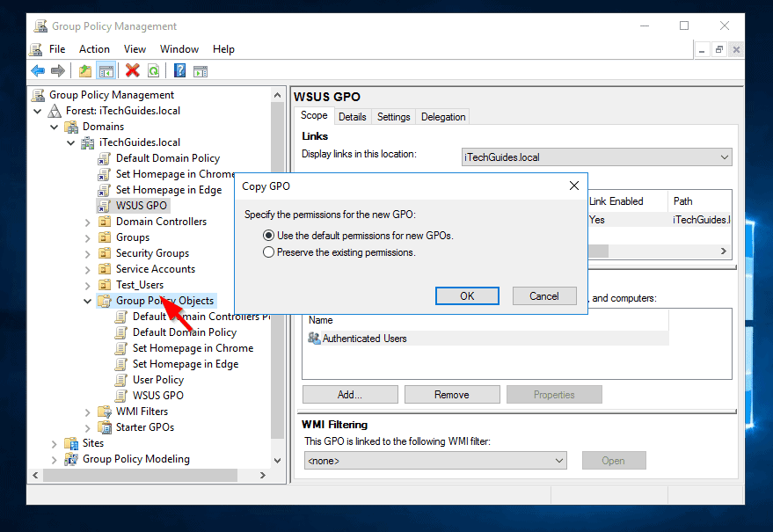This screenshot has width=773, height=532.
Task: Click the Domain Controllers OU icon
Action: [105, 222]
